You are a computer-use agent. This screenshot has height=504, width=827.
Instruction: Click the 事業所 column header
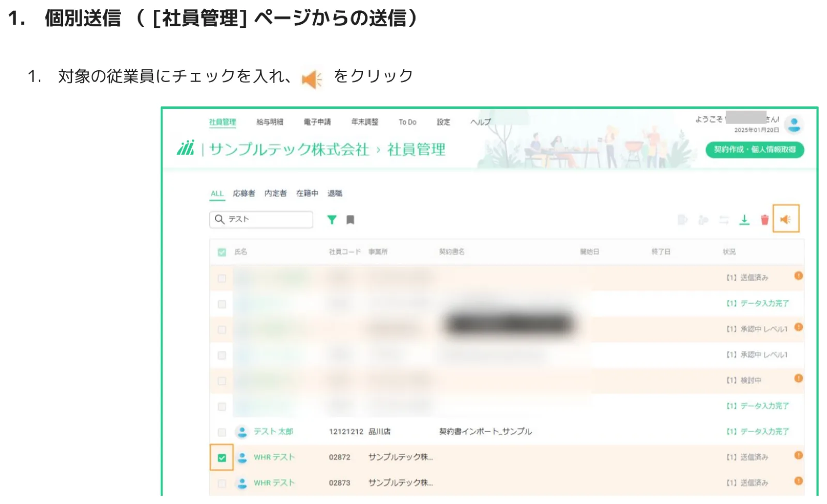point(378,252)
